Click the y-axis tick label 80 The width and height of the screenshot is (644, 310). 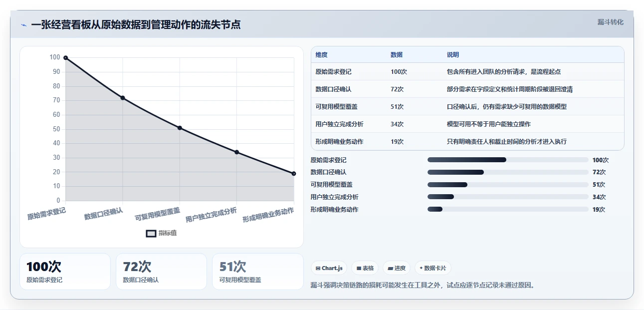tap(56, 86)
